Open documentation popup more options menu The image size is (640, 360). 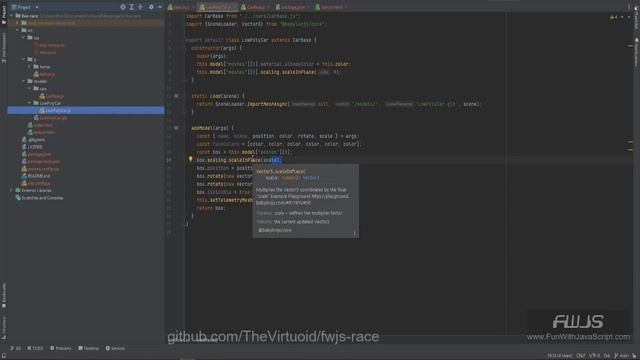[x=354, y=233]
